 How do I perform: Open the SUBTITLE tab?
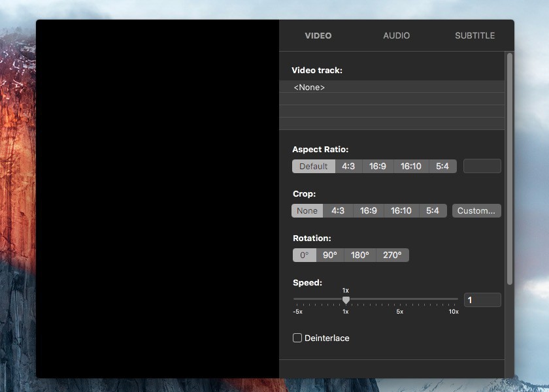pyautogui.click(x=474, y=35)
